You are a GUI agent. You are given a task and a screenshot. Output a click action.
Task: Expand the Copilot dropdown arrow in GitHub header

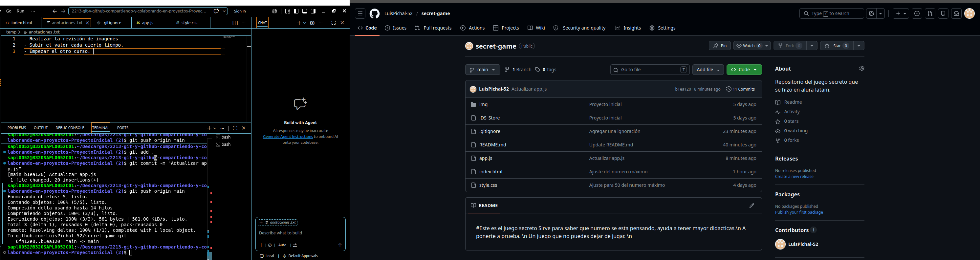(x=881, y=14)
